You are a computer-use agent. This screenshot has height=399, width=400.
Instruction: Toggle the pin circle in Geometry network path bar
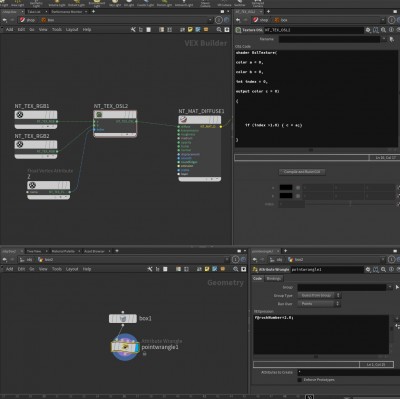pyautogui.click(x=235, y=259)
